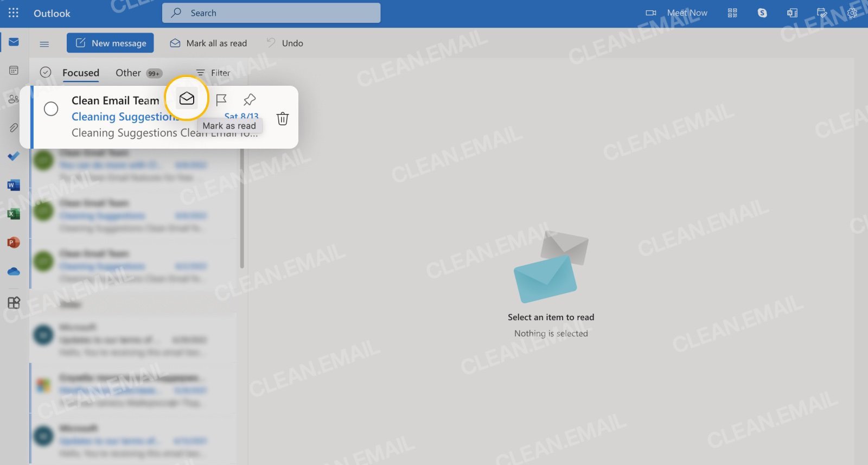Open the app launcher grid icon
Image resolution: width=868 pixels, height=465 pixels.
click(14, 13)
